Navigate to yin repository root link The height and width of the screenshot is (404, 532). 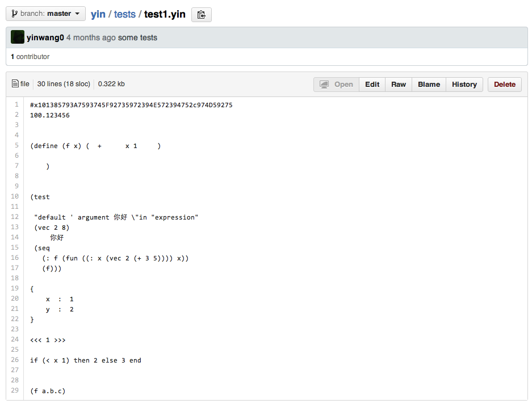[x=98, y=14]
